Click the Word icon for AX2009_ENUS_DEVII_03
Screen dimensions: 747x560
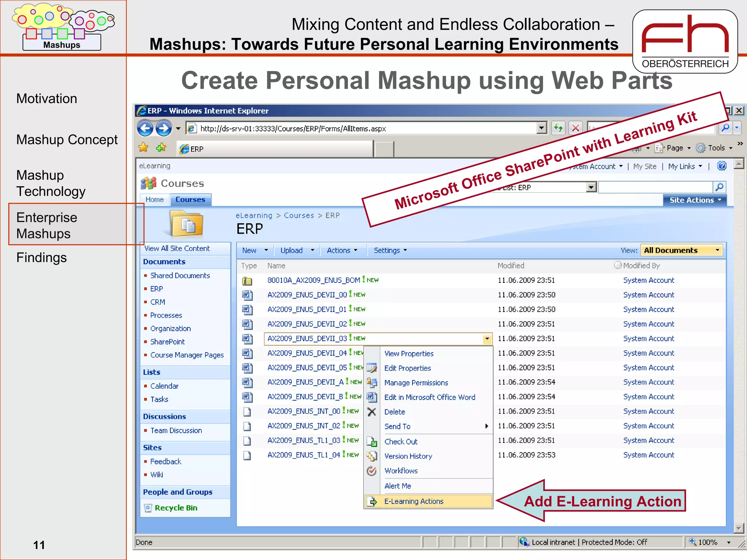[247, 339]
